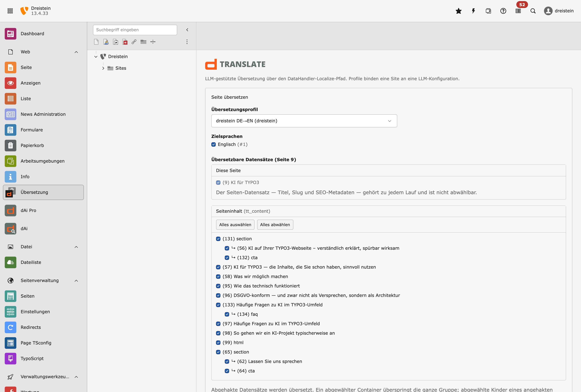This screenshot has height=392, width=581.
Task: Collapse the Datei module group
Action: coord(76,247)
